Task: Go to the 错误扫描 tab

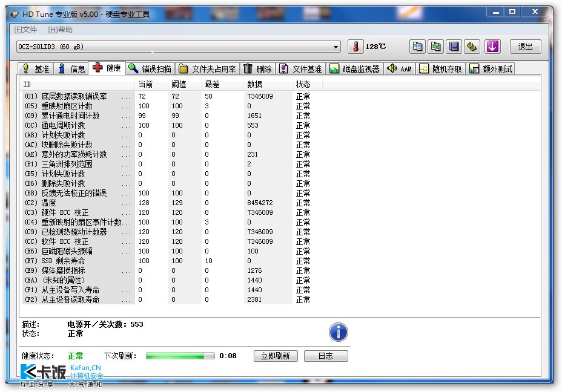Action: click(150, 69)
